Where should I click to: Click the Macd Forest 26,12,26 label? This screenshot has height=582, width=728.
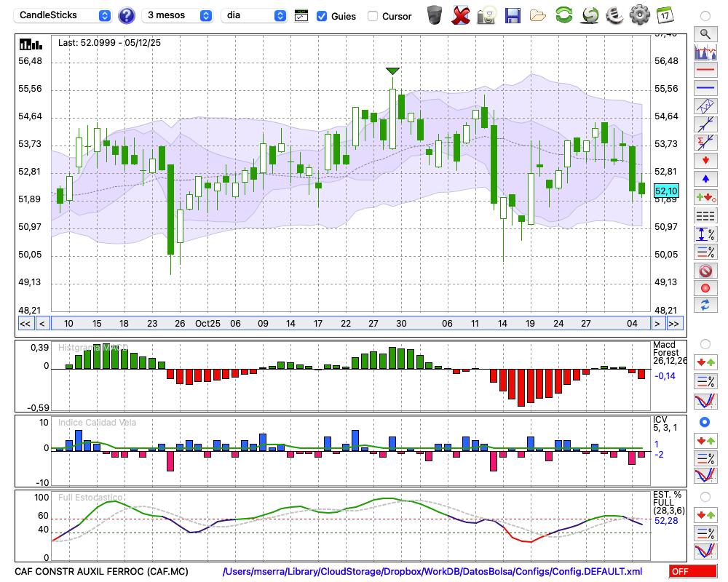click(670, 352)
